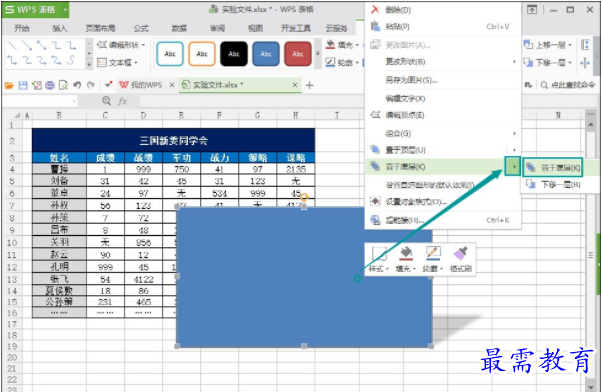Click the magnifier icon beside fx

pos(106,101)
